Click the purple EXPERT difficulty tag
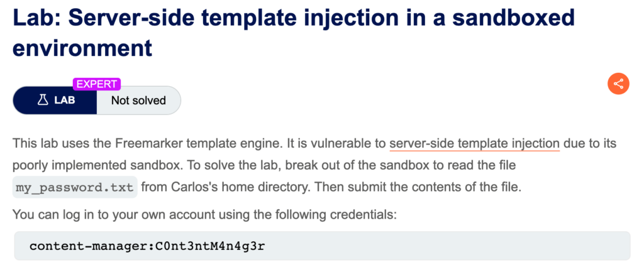Viewport: 644px width, 272px height. pos(96,84)
